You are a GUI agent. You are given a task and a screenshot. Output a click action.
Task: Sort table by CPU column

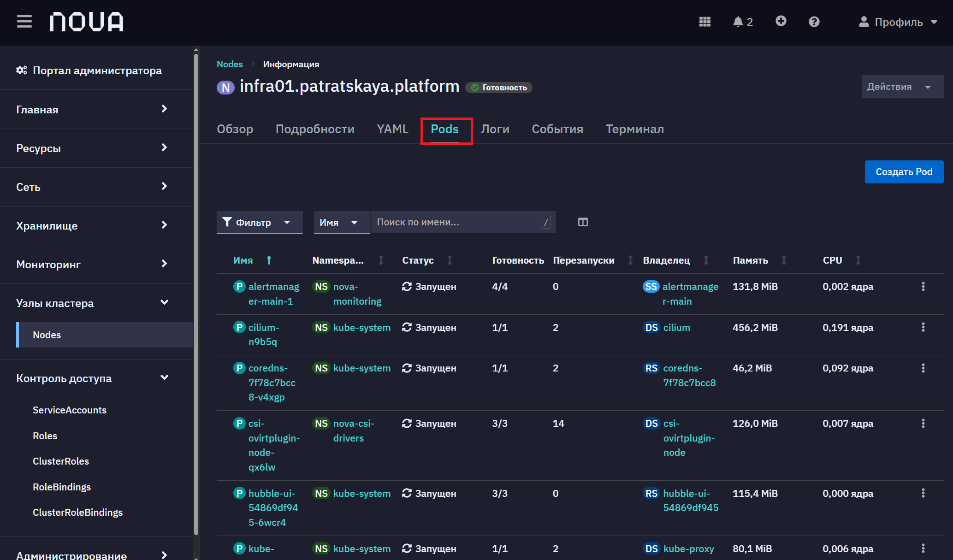click(x=842, y=260)
